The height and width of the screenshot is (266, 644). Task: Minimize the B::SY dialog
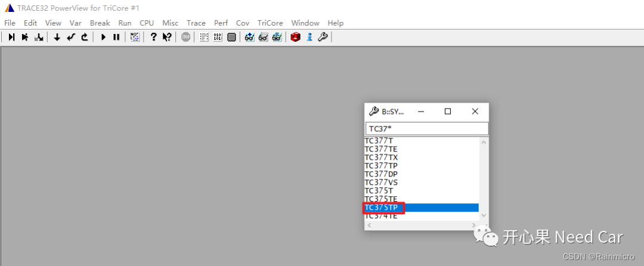[x=421, y=112]
